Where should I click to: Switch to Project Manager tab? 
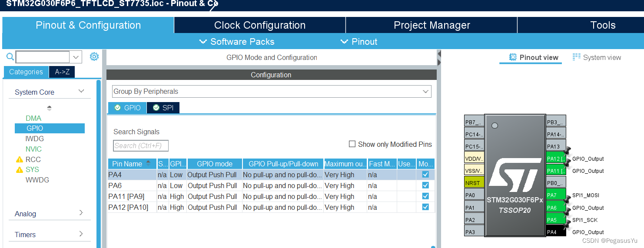coord(432,25)
